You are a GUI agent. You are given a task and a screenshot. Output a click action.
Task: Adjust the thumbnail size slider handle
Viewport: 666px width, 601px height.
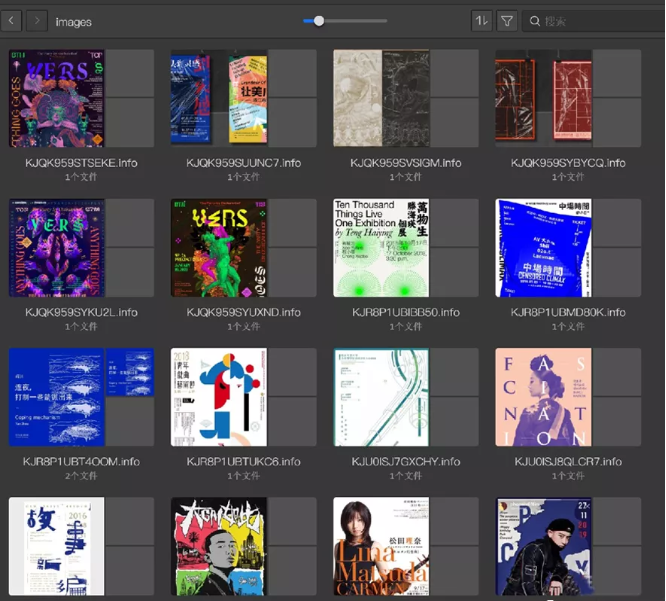(319, 20)
